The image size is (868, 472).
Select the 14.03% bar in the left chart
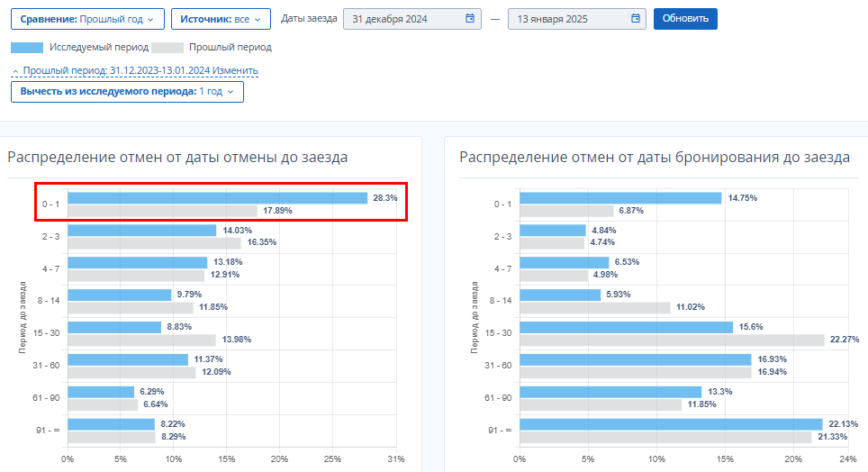point(142,230)
